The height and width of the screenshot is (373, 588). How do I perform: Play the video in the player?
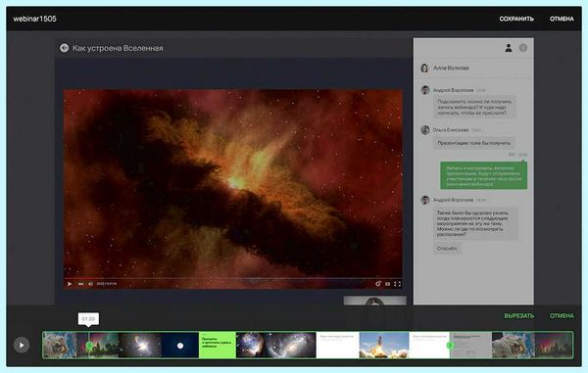point(70,284)
